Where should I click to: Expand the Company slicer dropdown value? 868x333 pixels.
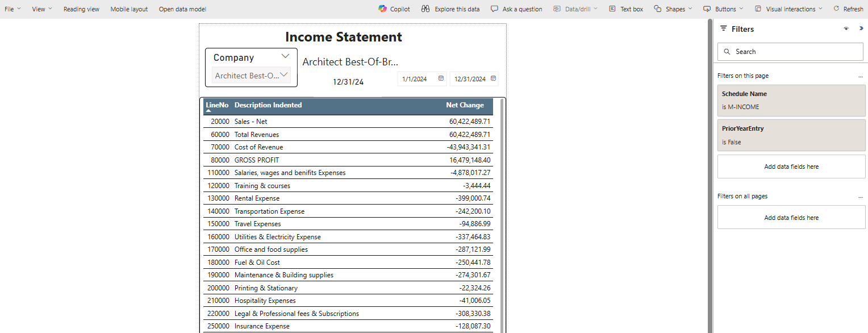coord(285,75)
